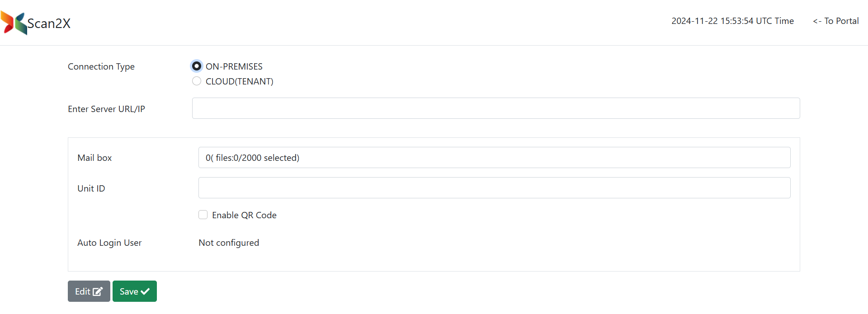Click the Auto Login User label
Viewport: 868px width, 314px height.
point(109,243)
